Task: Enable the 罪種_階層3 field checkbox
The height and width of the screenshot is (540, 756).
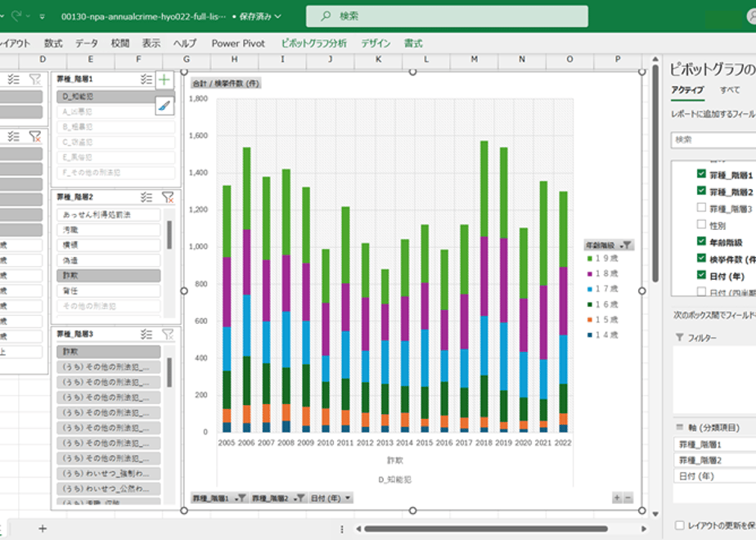Action: [701, 207]
